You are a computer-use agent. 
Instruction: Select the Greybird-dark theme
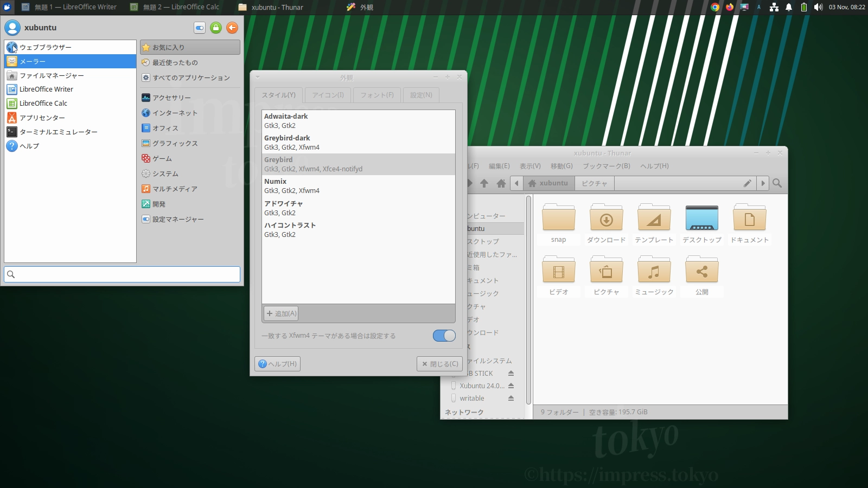pos(359,143)
